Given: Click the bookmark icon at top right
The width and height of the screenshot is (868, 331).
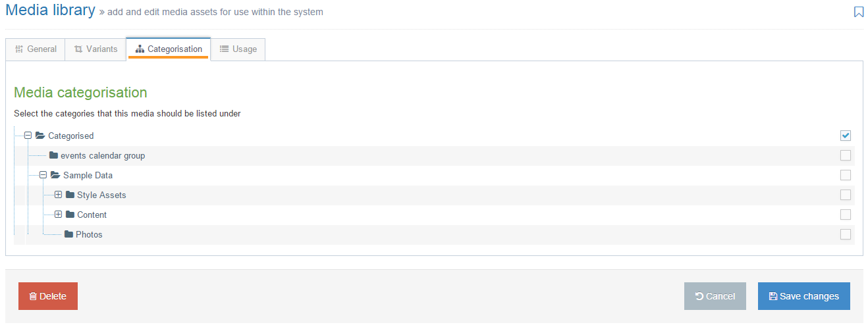Looking at the screenshot, I should 858,12.
